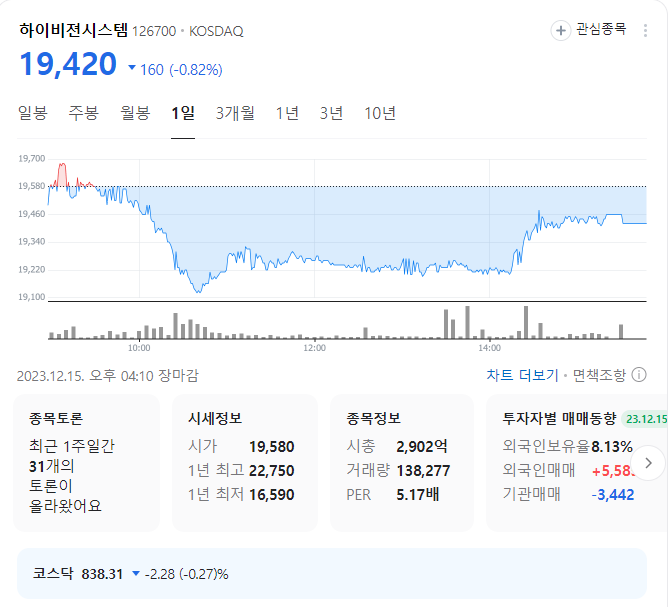671x607 pixels.
Task: Click the change value 160 (-0.82%)
Action: tap(175, 69)
